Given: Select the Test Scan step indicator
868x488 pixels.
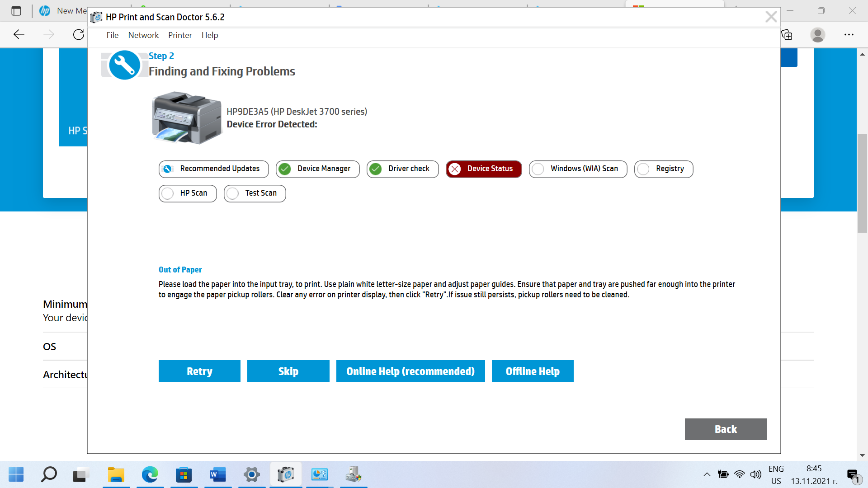Looking at the screenshot, I should click(x=255, y=193).
